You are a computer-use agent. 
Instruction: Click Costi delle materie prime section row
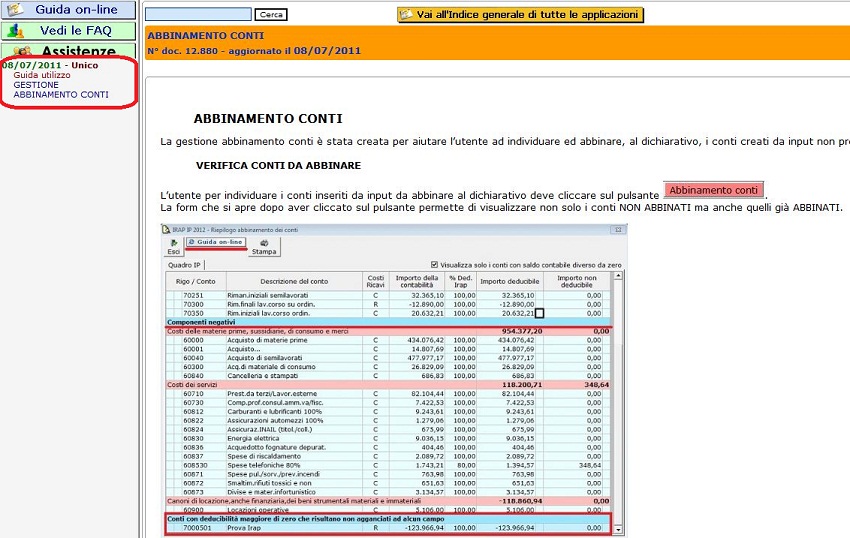pos(388,331)
